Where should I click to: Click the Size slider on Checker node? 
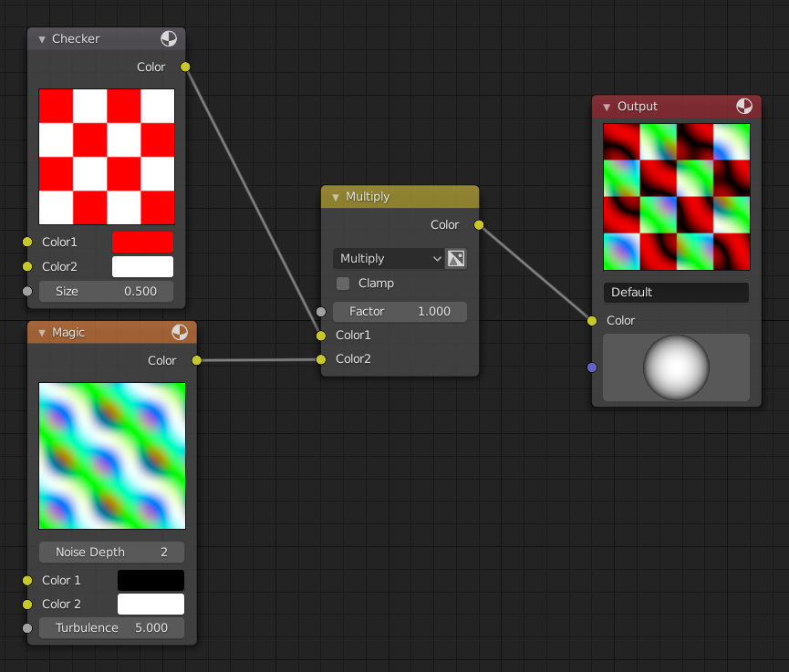click(x=106, y=291)
